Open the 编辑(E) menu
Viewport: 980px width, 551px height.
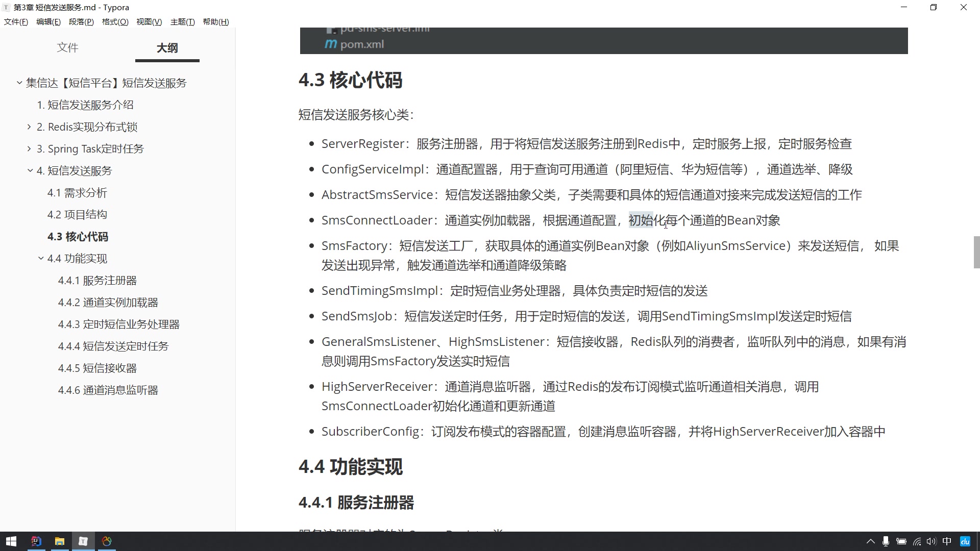[48, 22]
